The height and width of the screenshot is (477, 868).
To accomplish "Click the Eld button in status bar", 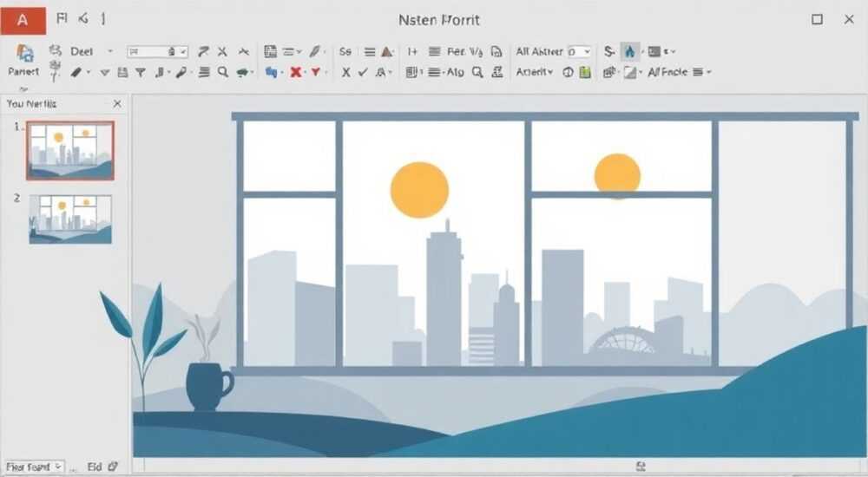I will click(x=95, y=467).
